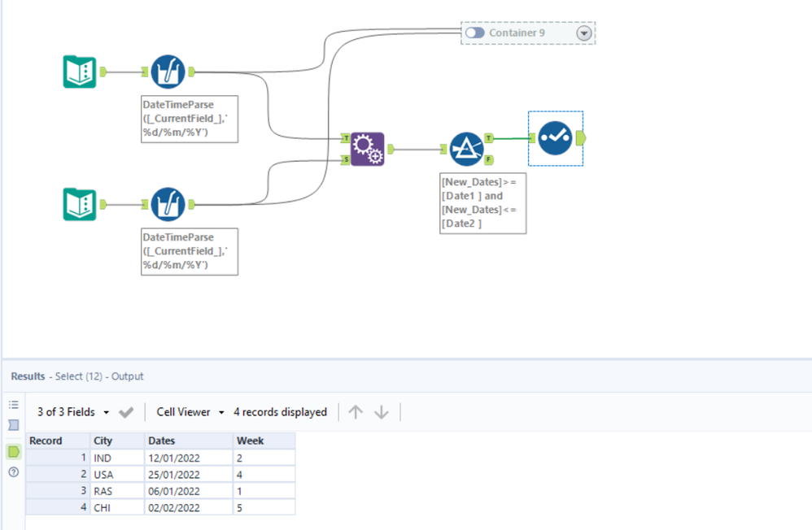The height and width of the screenshot is (530, 812).
Task: Select the 06/01/2022 date cell
Action: [189, 491]
